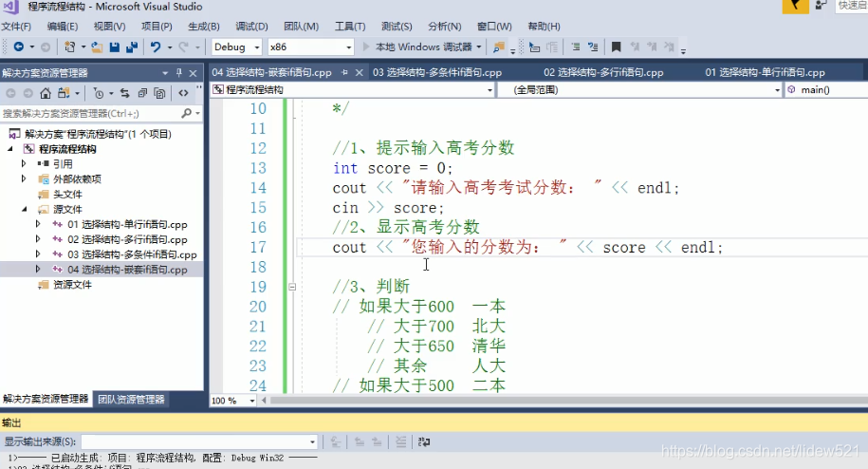
Task: Open the 帮助(H) menu
Action: (544, 26)
